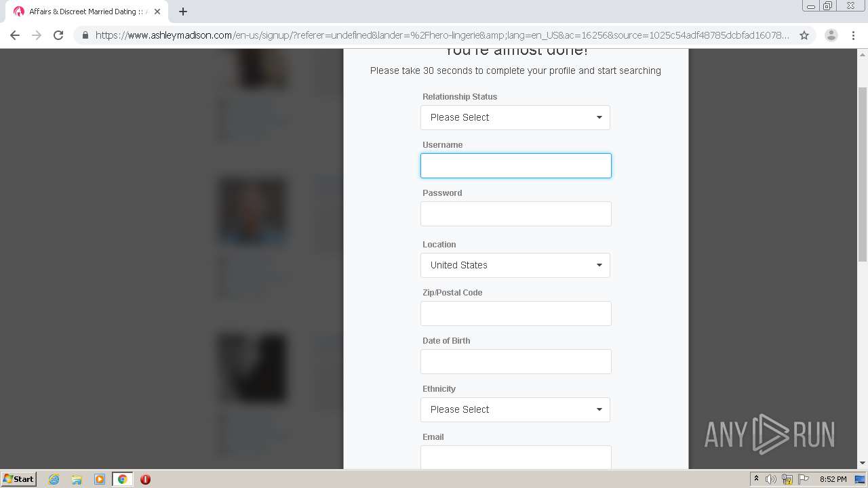Click the address bar URL
This screenshot has height=488, width=868.
click(x=442, y=35)
